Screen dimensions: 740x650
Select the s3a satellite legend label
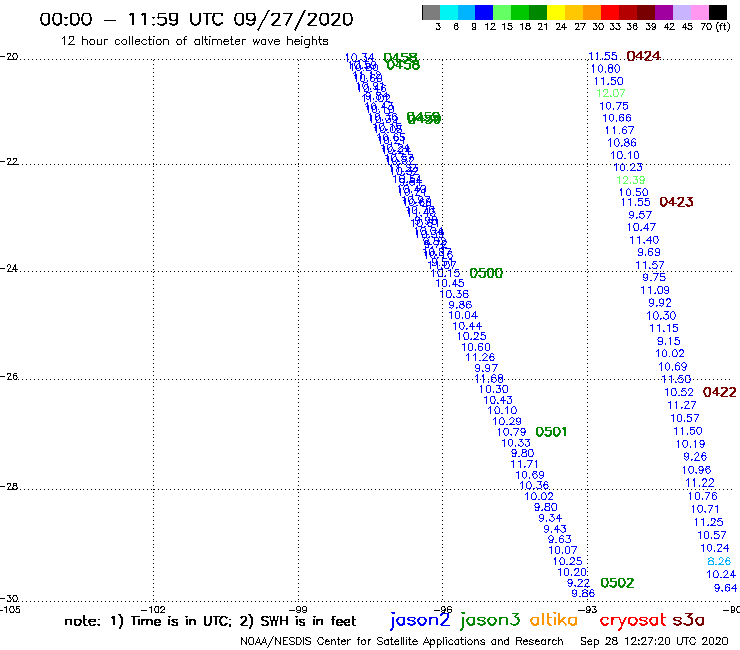click(689, 620)
